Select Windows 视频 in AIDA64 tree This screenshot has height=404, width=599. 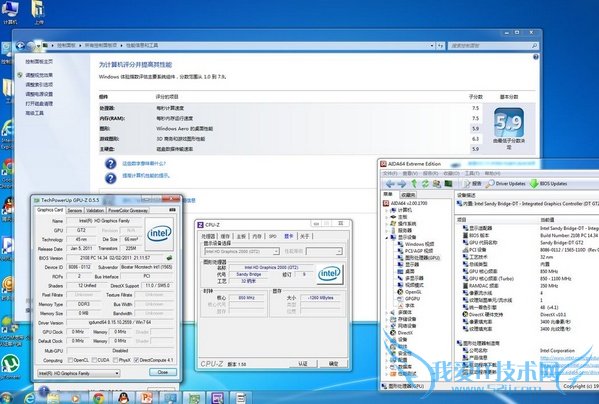415,244
